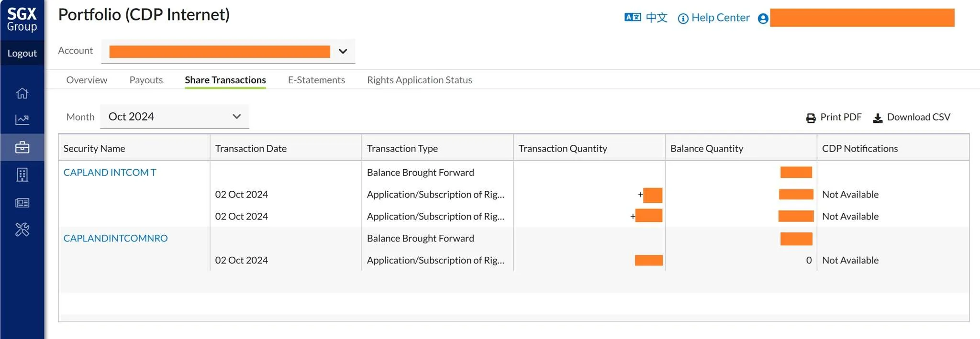Click the home icon in sidebar
This screenshot has width=980, height=339.
pyautogui.click(x=22, y=93)
